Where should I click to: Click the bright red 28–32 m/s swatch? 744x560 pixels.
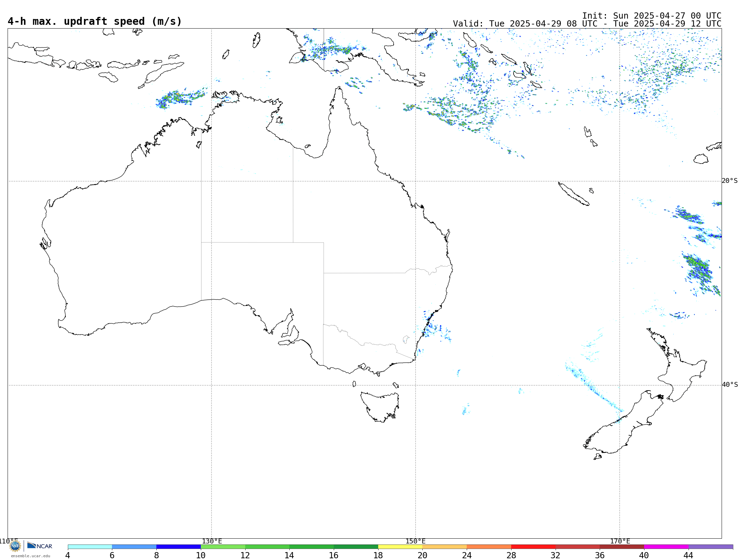click(x=533, y=547)
